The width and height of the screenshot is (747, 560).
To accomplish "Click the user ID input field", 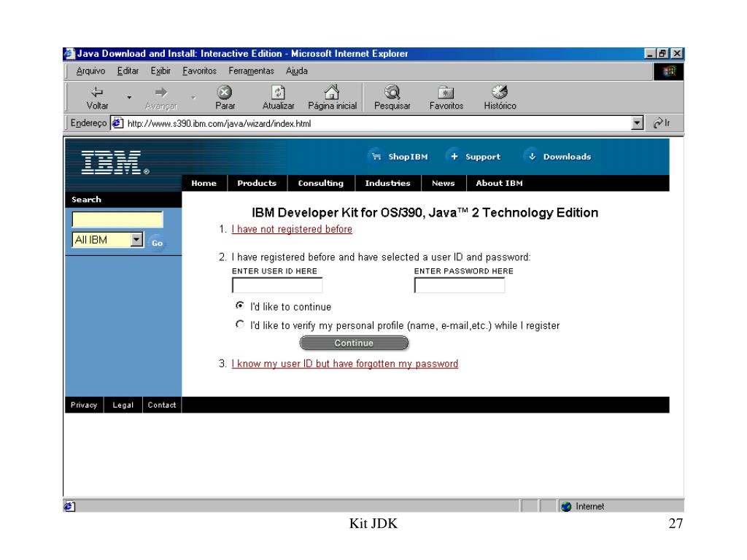I will (277, 285).
